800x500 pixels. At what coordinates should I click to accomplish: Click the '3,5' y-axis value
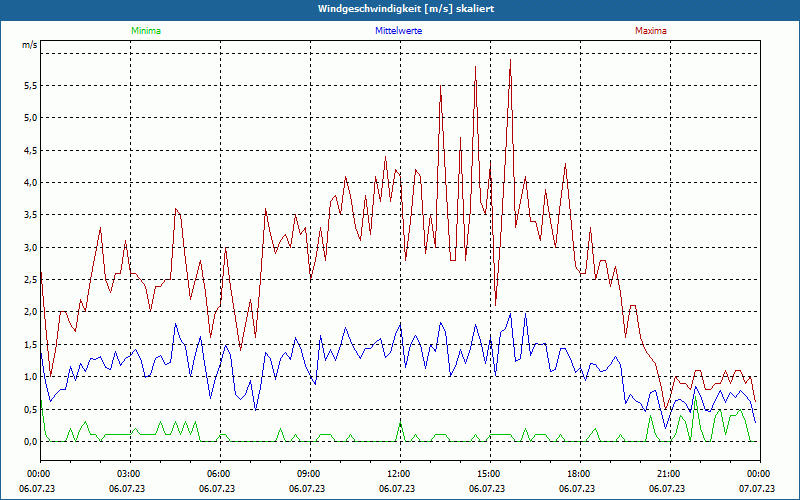pyautogui.click(x=31, y=215)
